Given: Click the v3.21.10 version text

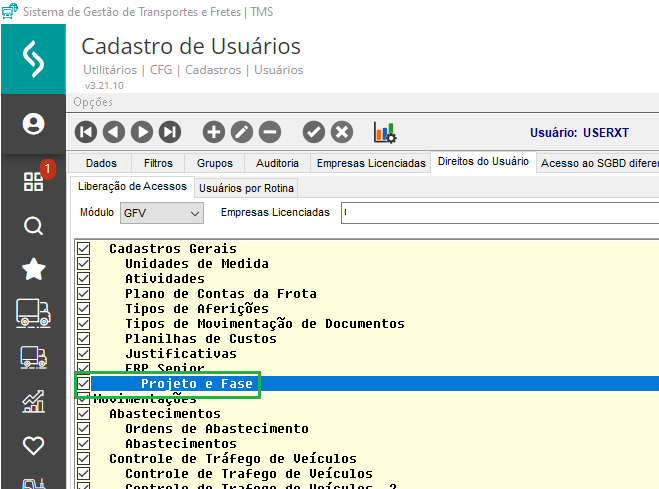Looking at the screenshot, I should [x=104, y=85].
